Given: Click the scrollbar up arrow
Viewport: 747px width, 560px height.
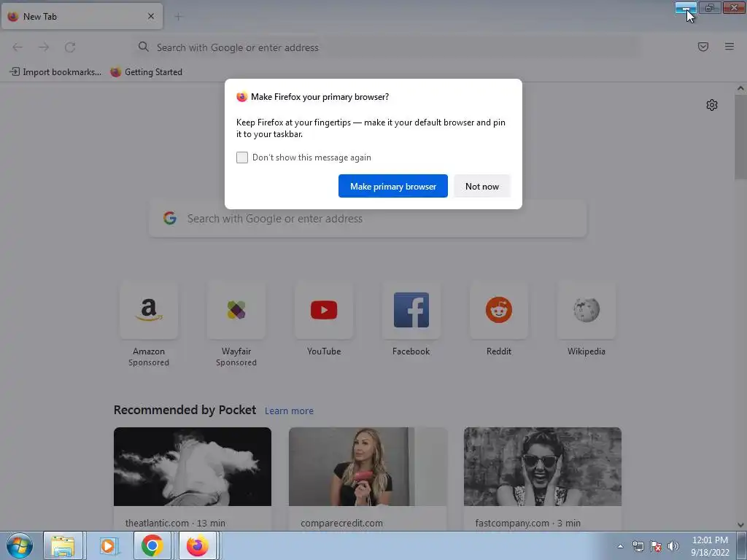Looking at the screenshot, I should point(740,88).
